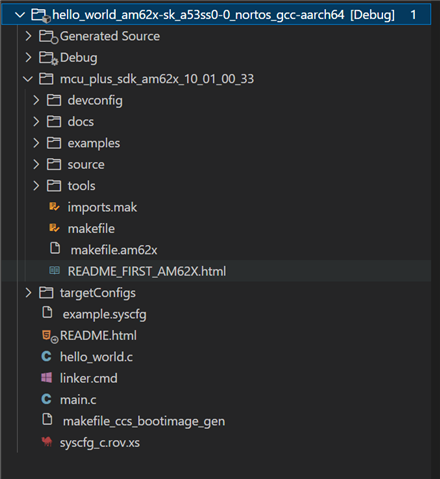
Task: Select the tools folder name
Action: point(81,186)
